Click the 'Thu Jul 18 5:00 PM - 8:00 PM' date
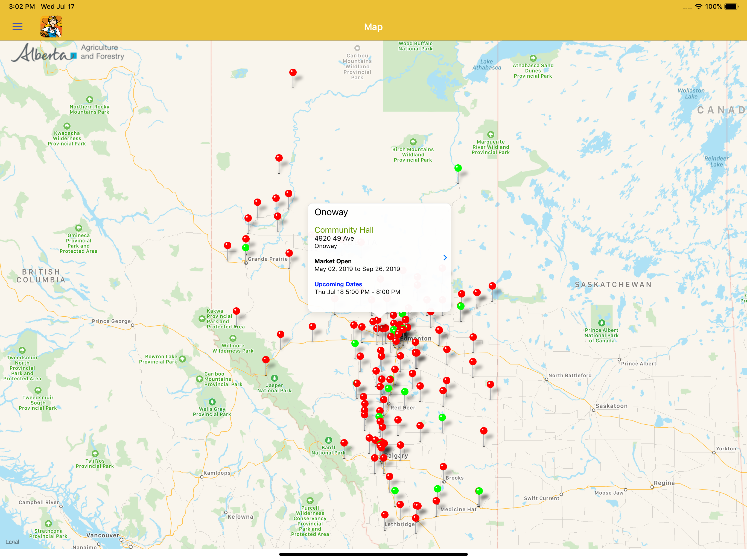Image resolution: width=747 pixels, height=560 pixels. tap(357, 292)
